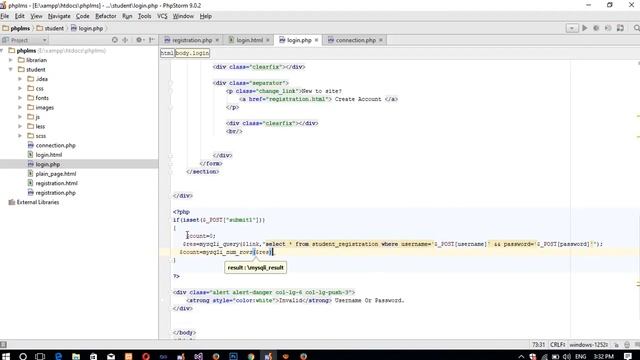
Task: Open the Mail app from taskbar
Action: 111,356
